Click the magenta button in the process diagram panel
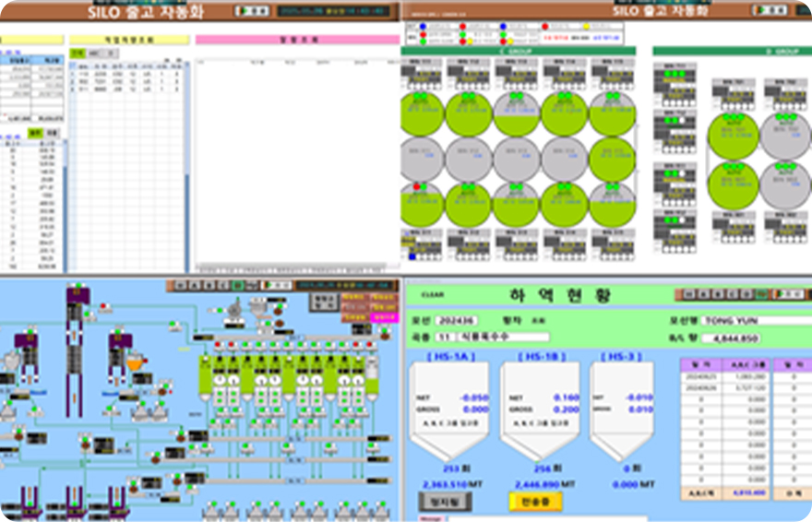This screenshot has width=812, height=522. 383,317
